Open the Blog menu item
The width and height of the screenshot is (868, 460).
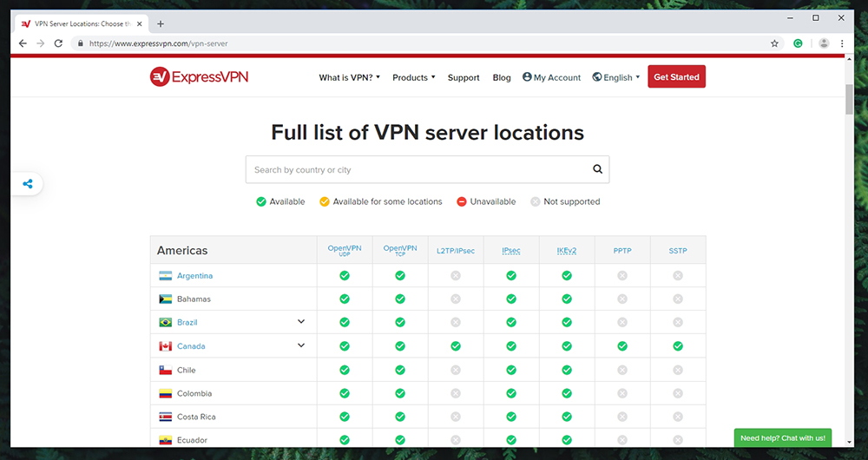(502, 77)
